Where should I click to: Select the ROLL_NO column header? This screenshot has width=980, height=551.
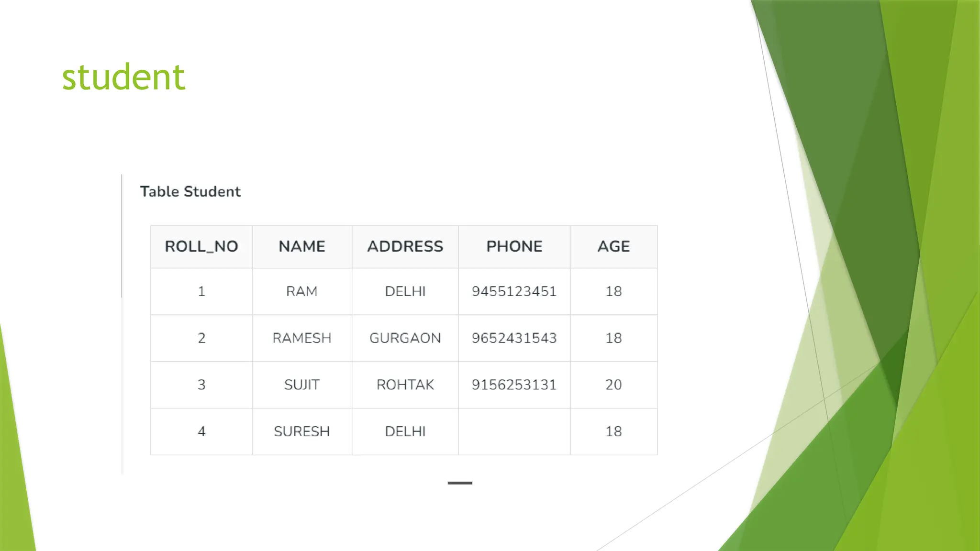(201, 246)
